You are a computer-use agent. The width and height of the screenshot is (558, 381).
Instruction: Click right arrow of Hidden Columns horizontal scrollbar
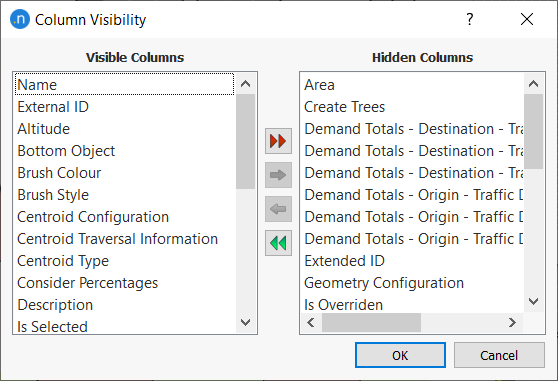pos(512,323)
